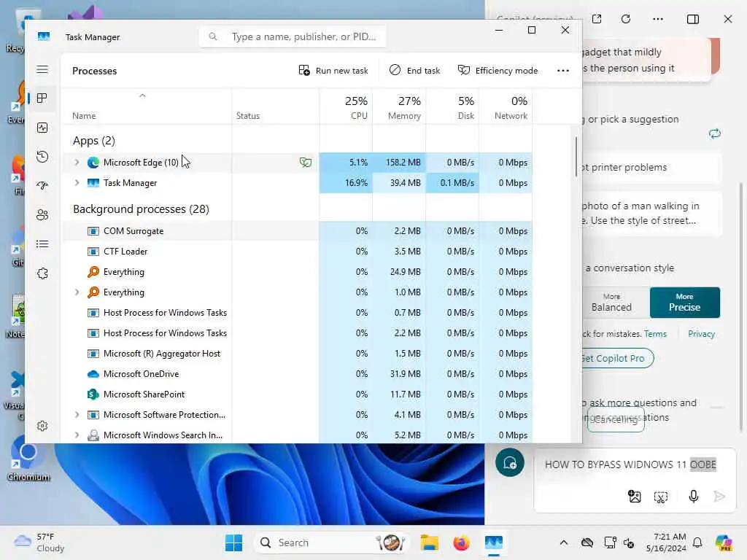Add a screenshot to Copilot message
The width and height of the screenshot is (747, 560).
(x=661, y=497)
